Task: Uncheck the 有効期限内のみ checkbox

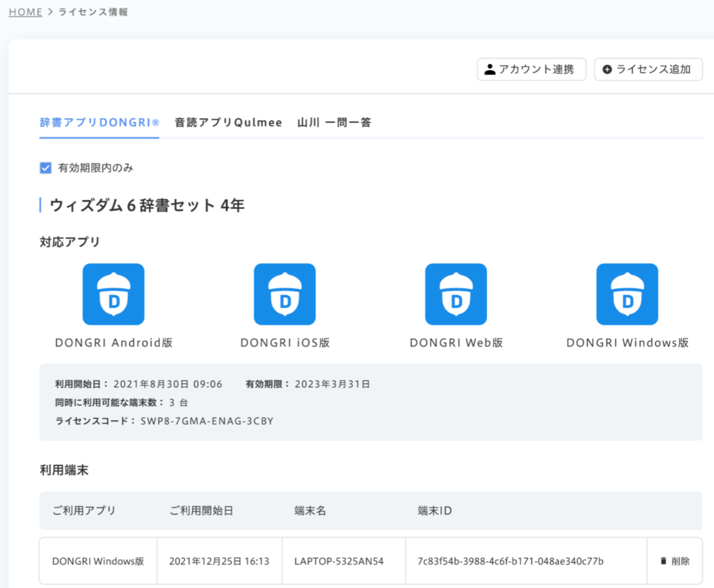Action: coord(46,168)
